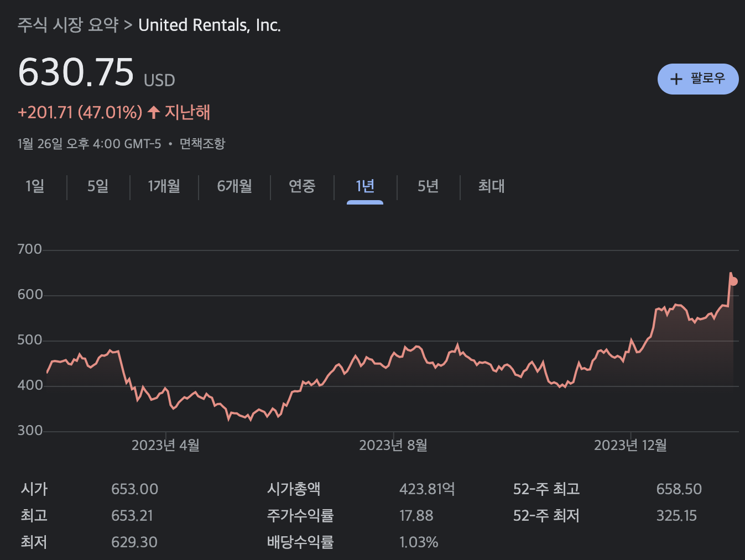Click the 700 y-axis label
This screenshot has width=745, height=560.
click(x=30, y=249)
